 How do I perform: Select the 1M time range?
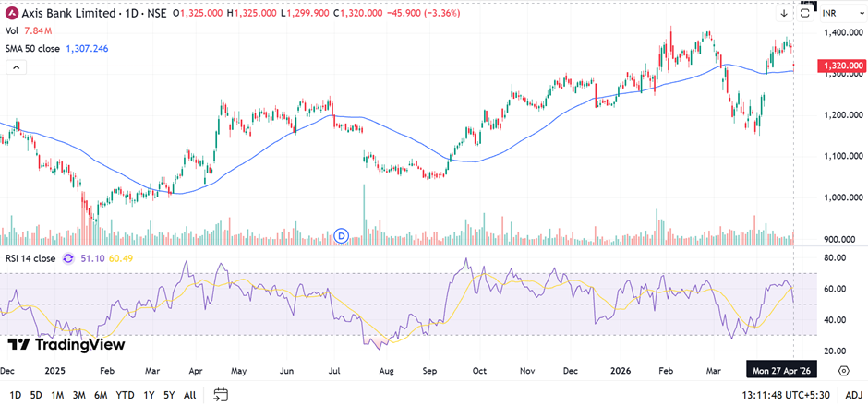57,395
